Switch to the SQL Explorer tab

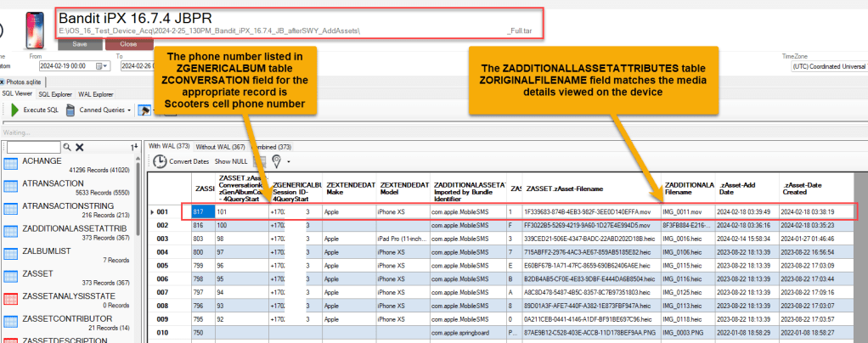pyautogui.click(x=55, y=93)
